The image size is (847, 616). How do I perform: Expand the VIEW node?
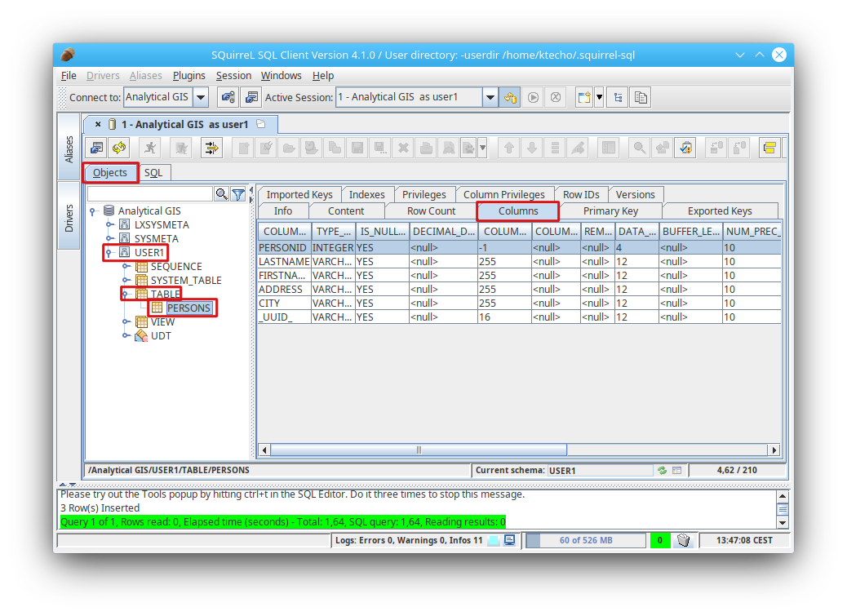[126, 321]
